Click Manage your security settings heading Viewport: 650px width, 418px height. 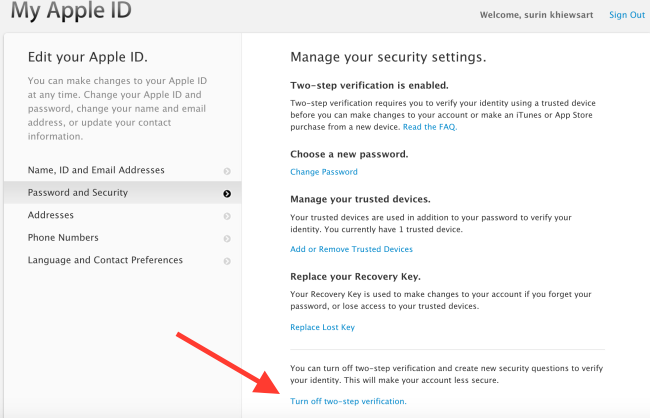388,57
